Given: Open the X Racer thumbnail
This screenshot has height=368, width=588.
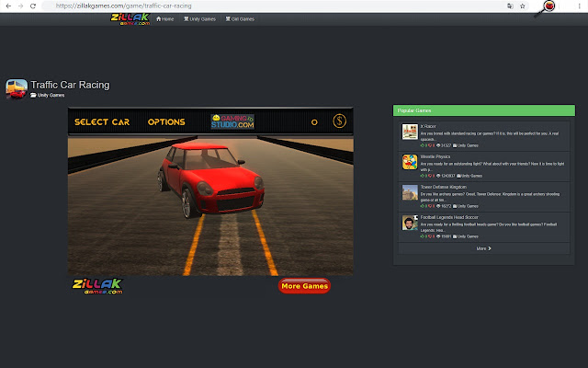Looking at the screenshot, I should tap(410, 132).
